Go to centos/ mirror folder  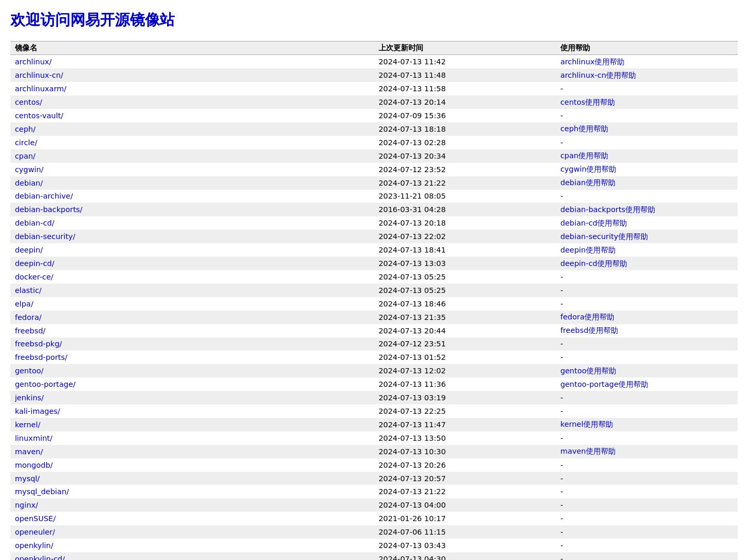tap(29, 102)
